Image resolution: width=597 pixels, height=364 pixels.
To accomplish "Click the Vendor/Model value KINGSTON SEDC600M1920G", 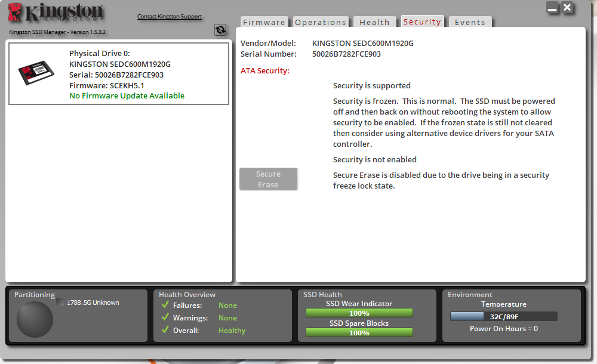I will click(x=363, y=43).
